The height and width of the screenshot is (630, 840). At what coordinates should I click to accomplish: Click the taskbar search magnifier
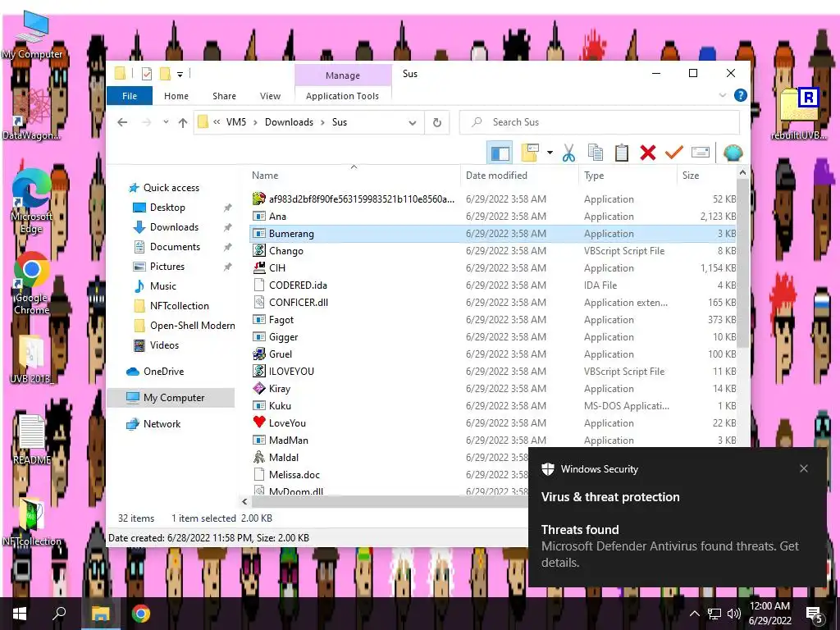pos(59,614)
